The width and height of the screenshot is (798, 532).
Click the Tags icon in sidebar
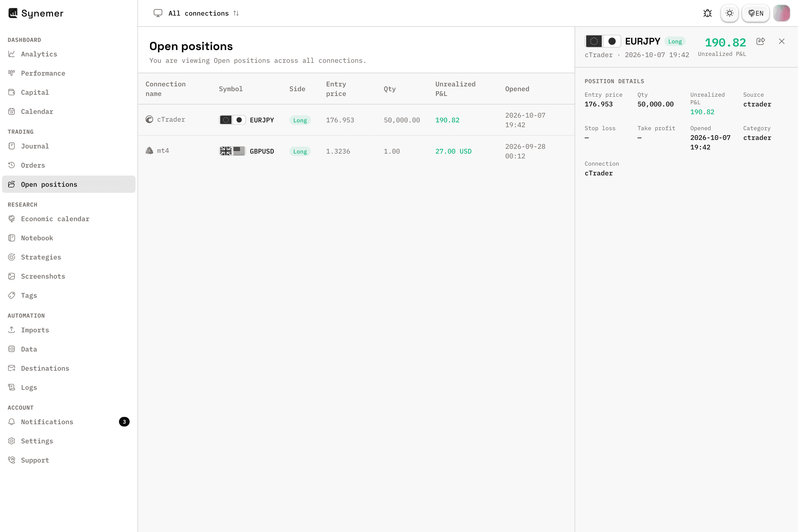pos(12,296)
